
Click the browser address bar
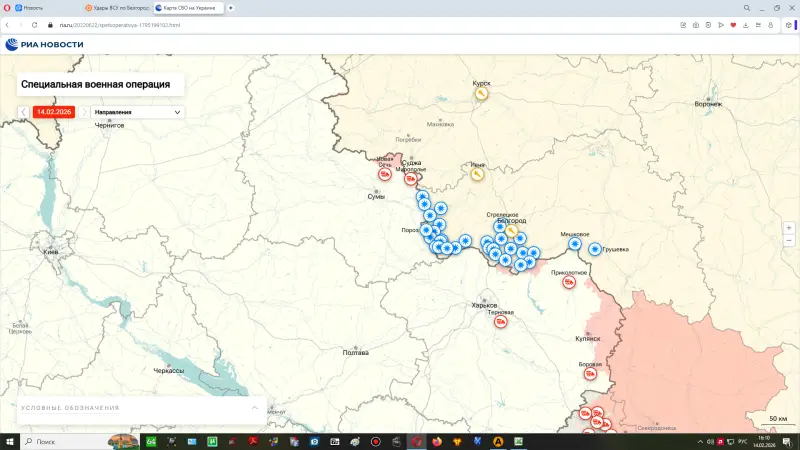click(300, 24)
